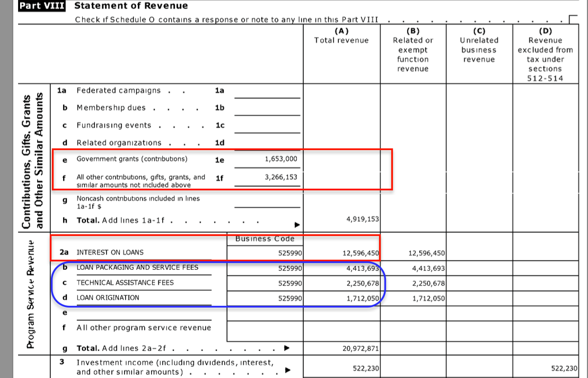Click the Unrelated business revenue column header
Screen dimensions: 588x378
[x=479, y=50]
